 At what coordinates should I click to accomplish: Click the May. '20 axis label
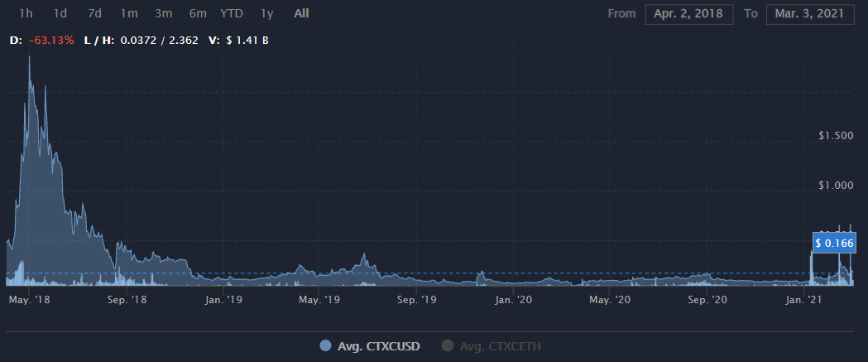tap(610, 300)
